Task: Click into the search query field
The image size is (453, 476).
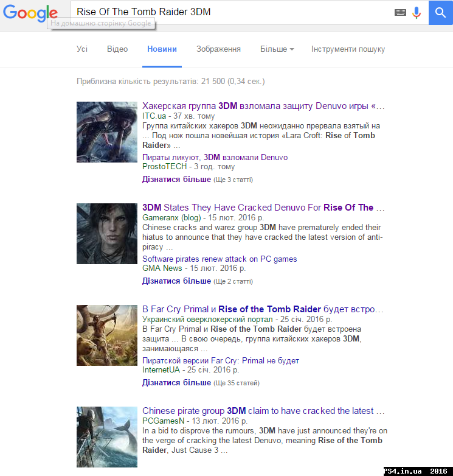Action: pos(231,12)
